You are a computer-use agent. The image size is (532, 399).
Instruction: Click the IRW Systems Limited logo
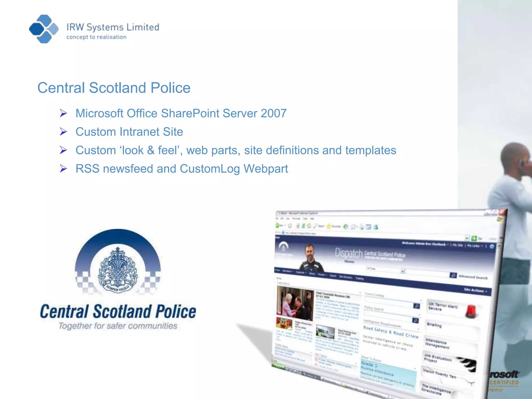pos(44,29)
